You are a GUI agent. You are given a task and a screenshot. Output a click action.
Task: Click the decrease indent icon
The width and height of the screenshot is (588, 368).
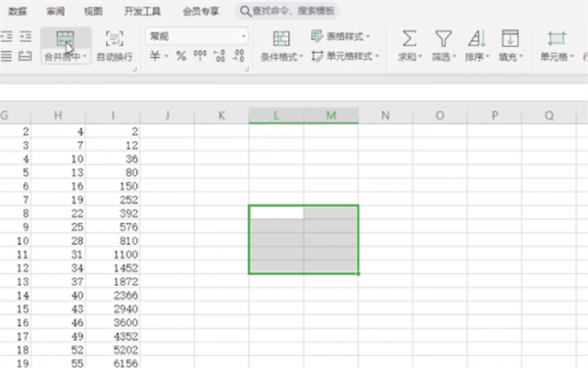(7, 36)
